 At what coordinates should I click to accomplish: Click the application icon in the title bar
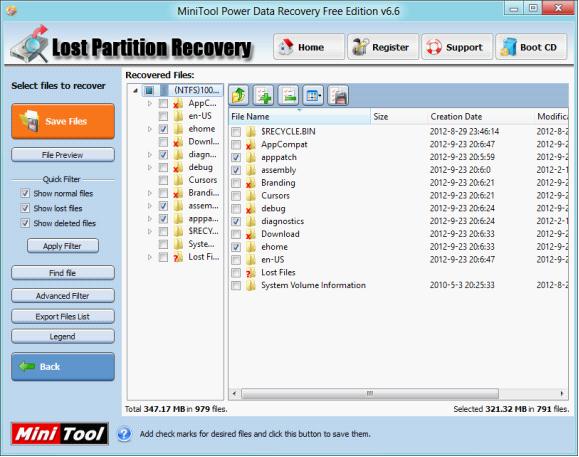[11, 11]
